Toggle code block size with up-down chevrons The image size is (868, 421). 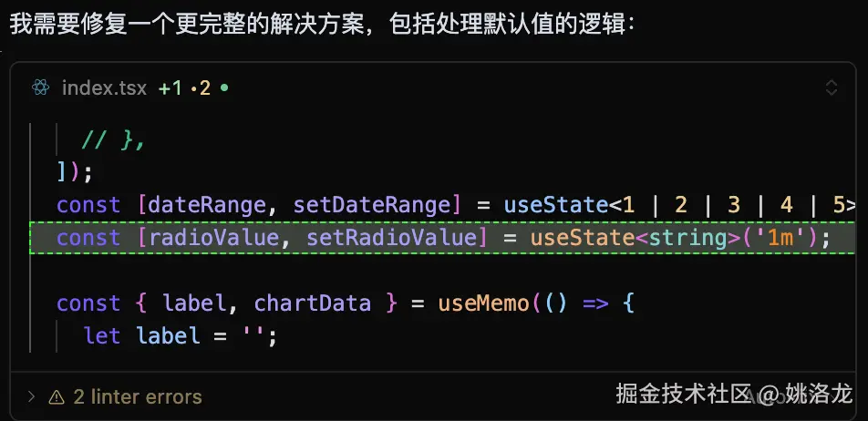[831, 87]
